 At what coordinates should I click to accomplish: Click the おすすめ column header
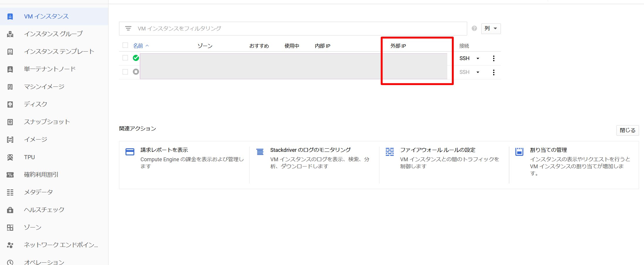tap(259, 46)
